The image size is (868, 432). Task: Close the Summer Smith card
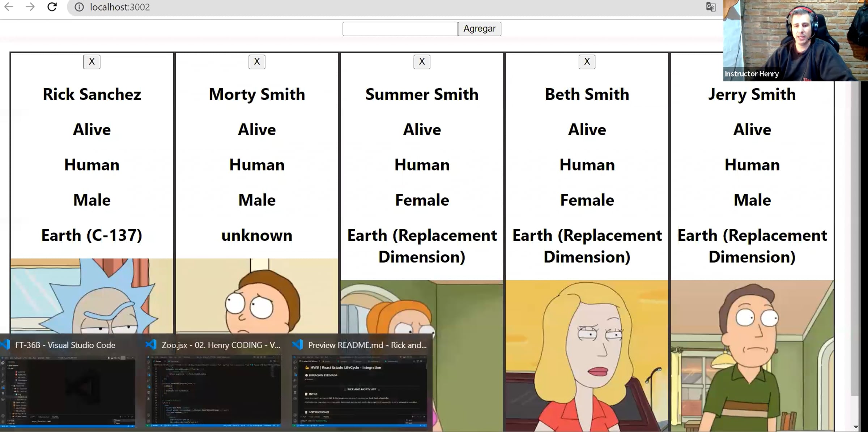(422, 62)
